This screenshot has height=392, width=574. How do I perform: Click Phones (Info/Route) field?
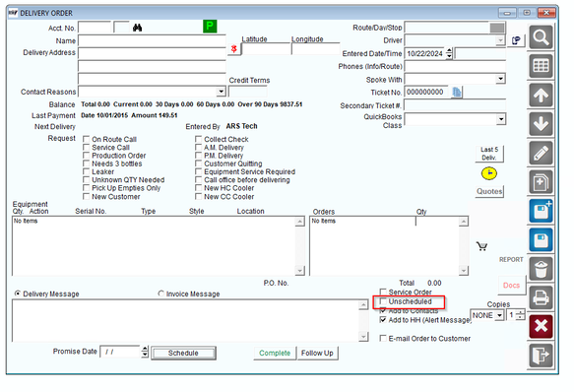coord(455,66)
